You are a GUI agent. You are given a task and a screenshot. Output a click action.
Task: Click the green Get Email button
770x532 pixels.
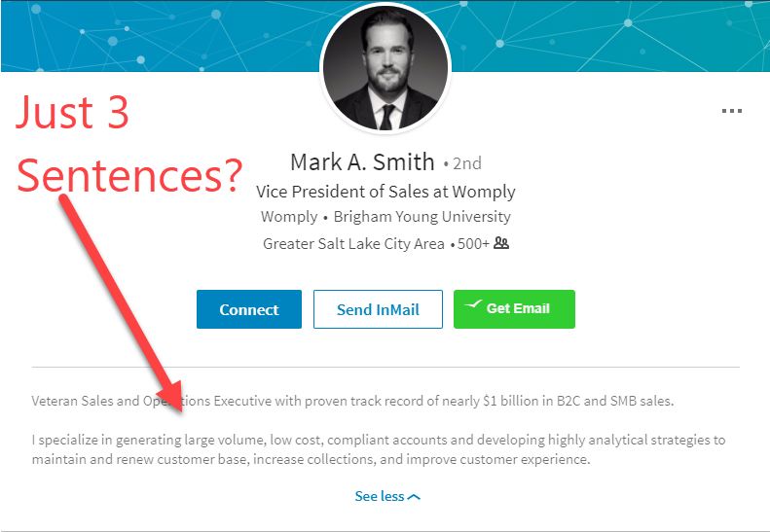tap(514, 309)
